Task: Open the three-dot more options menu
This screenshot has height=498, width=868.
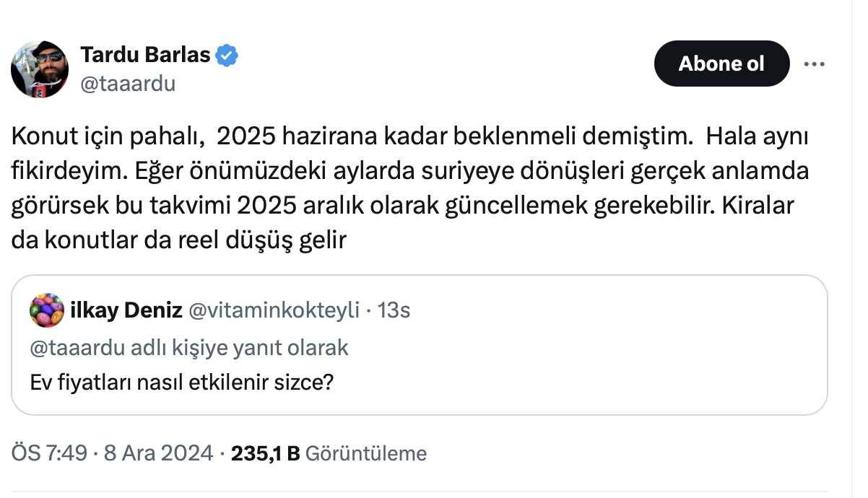Action: click(x=814, y=64)
